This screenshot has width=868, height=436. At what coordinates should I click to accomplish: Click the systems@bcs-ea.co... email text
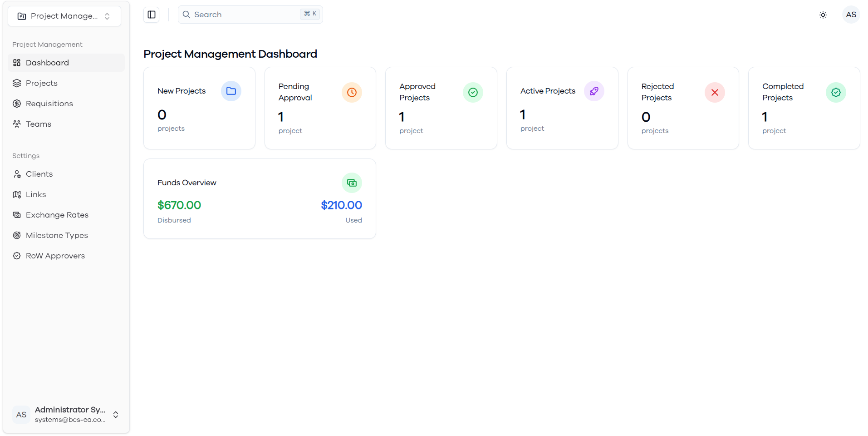pyautogui.click(x=70, y=420)
